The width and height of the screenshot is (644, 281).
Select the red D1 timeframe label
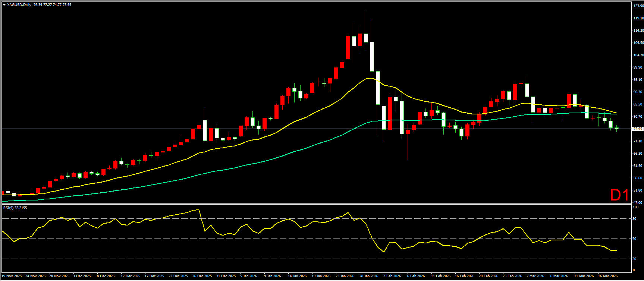click(x=619, y=195)
